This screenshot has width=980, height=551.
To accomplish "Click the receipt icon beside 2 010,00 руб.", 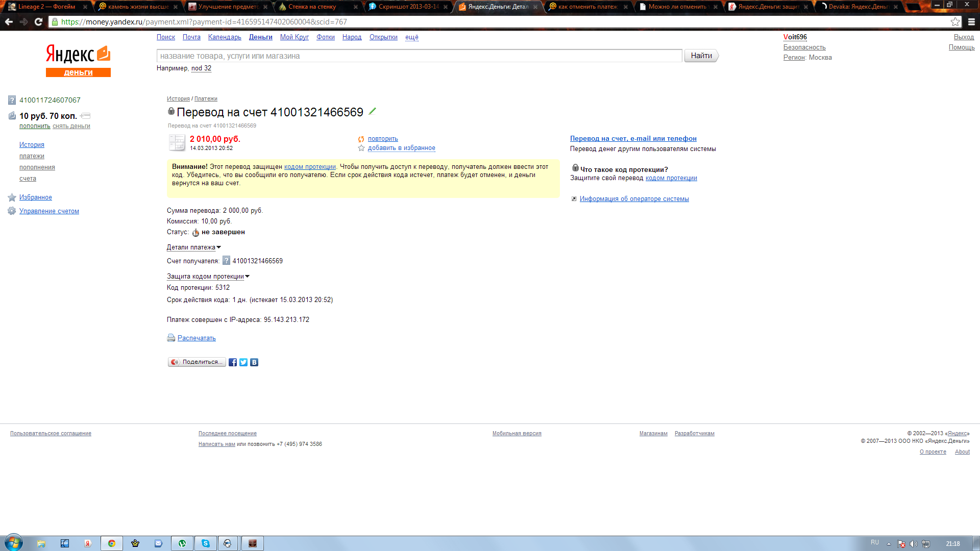I will 177,142.
